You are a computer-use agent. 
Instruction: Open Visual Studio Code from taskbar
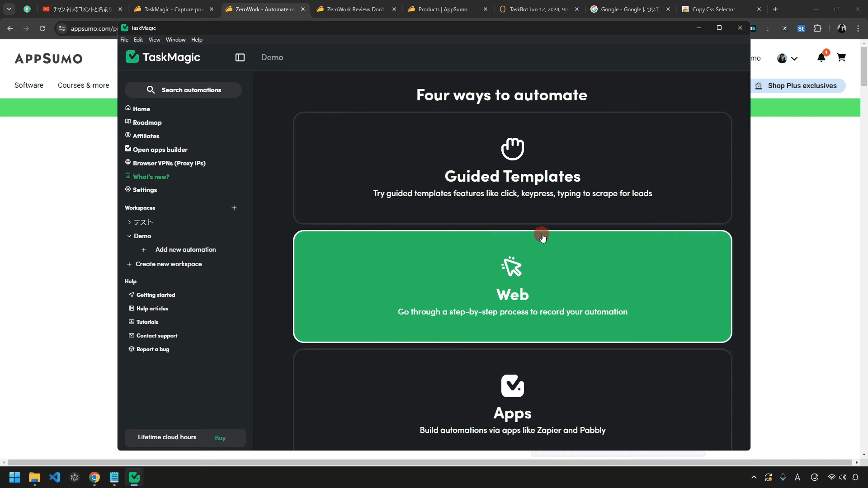(x=55, y=477)
